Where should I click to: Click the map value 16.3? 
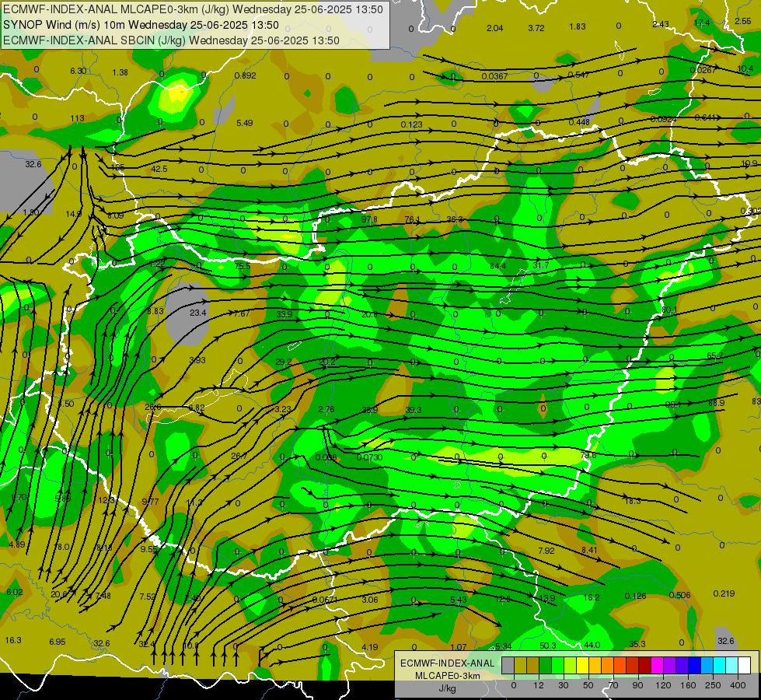[x=13, y=640]
